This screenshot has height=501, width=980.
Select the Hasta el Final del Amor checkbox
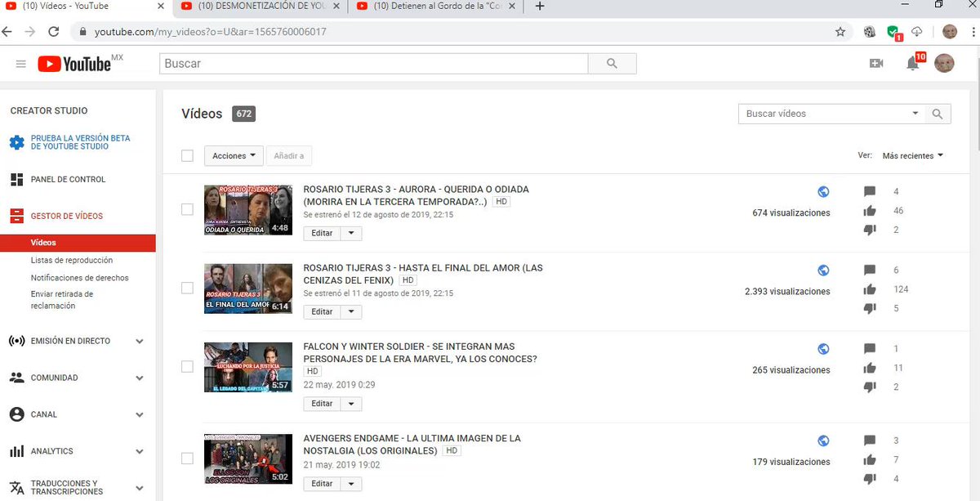[x=187, y=288]
